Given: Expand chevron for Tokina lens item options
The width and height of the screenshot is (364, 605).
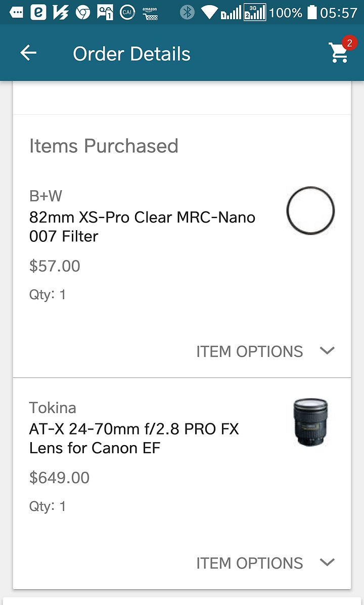Looking at the screenshot, I should pyautogui.click(x=328, y=562).
